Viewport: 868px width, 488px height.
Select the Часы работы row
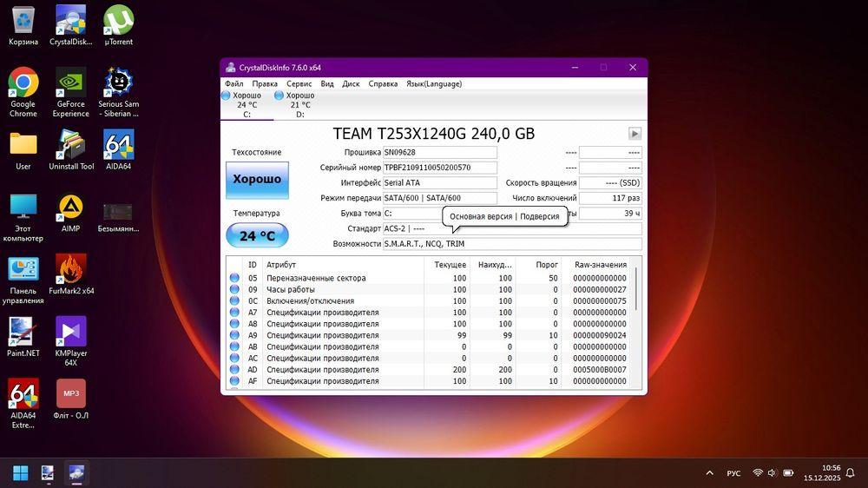point(430,290)
